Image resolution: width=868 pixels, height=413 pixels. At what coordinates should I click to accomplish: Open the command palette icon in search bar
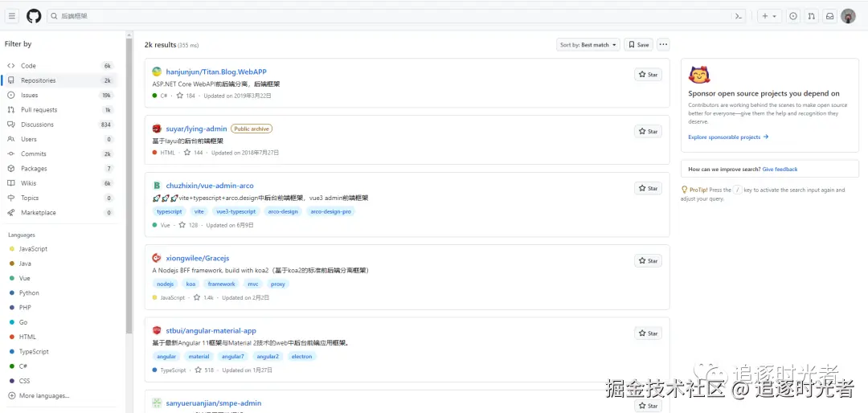pyautogui.click(x=738, y=17)
